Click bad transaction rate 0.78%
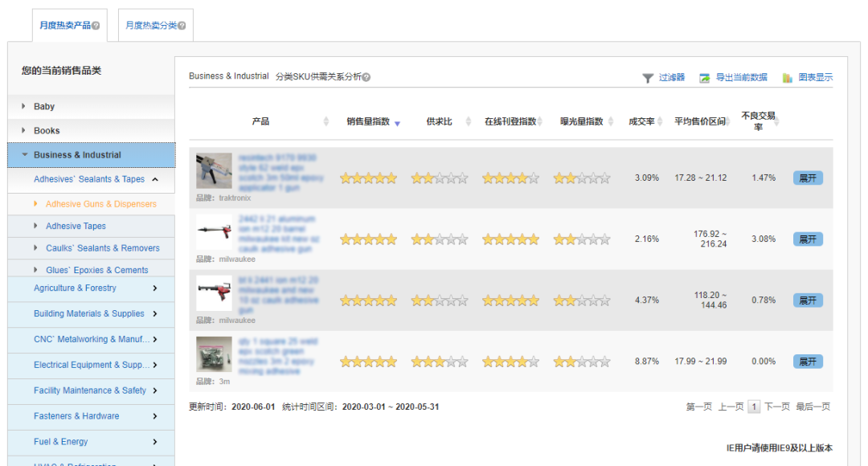This screenshot has height=466, width=868. (x=764, y=300)
